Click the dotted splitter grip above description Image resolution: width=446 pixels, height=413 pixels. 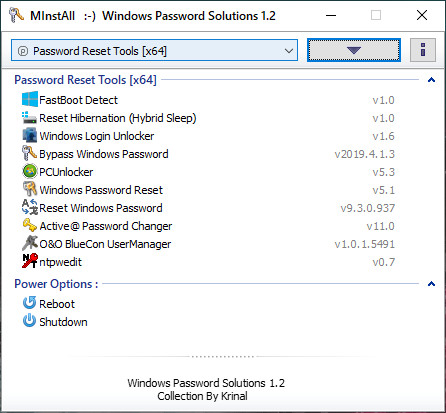point(223,357)
